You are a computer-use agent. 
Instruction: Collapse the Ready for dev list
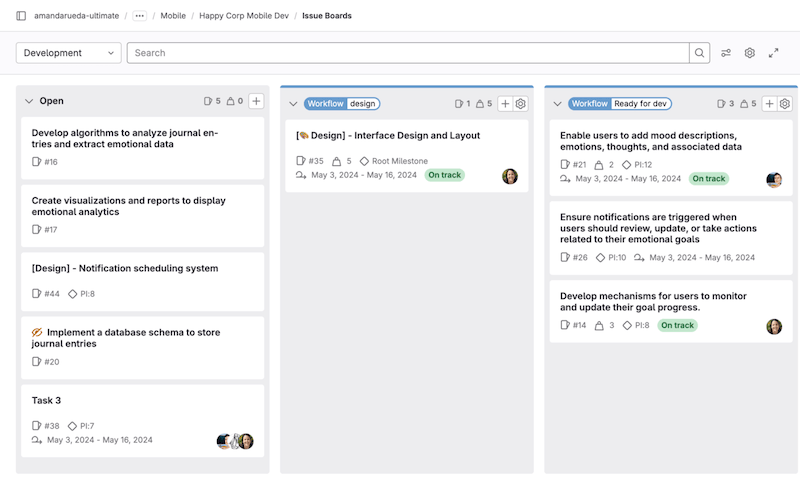click(557, 104)
